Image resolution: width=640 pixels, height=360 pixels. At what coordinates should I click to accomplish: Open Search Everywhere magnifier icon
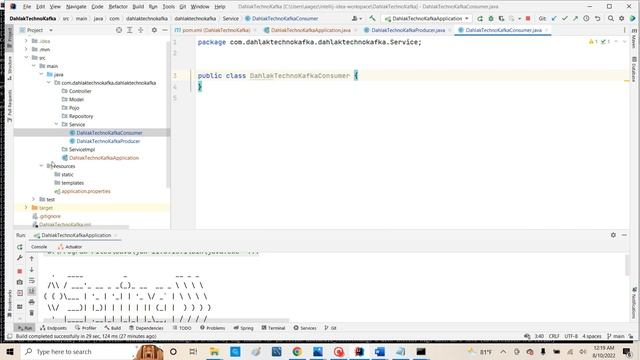(x=611, y=18)
